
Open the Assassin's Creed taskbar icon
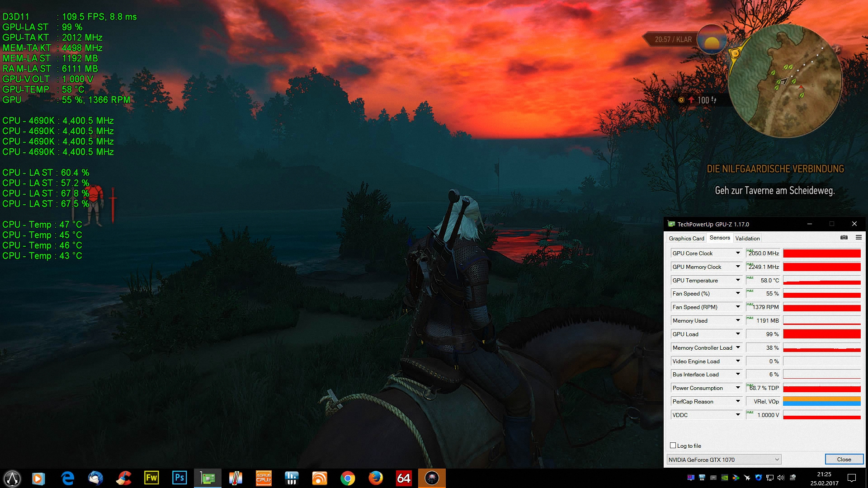(x=12, y=478)
